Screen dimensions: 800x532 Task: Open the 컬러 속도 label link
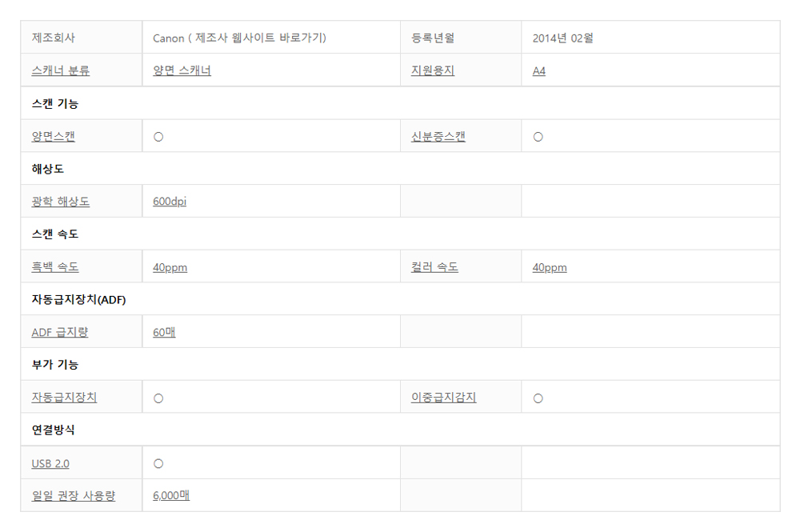(434, 266)
